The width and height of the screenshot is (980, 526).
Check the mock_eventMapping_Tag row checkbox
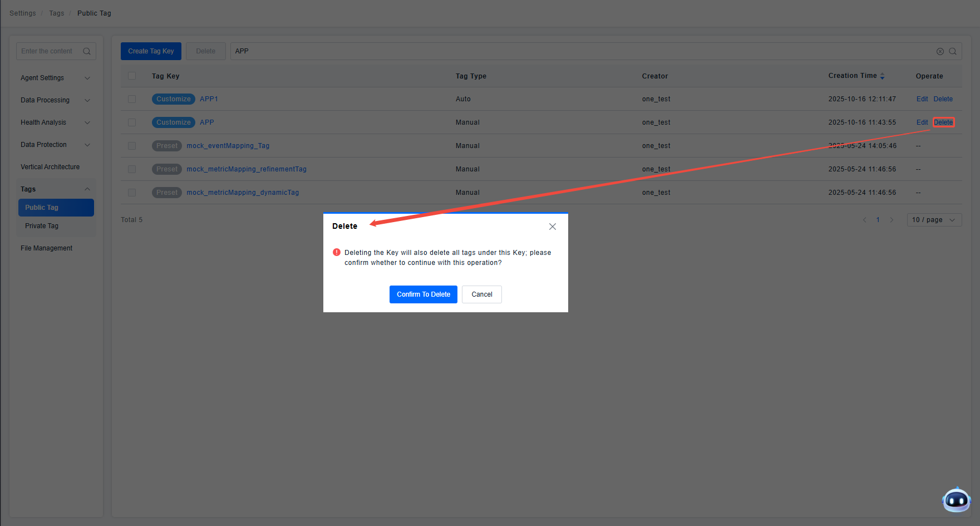pyautogui.click(x=132, y=146)
